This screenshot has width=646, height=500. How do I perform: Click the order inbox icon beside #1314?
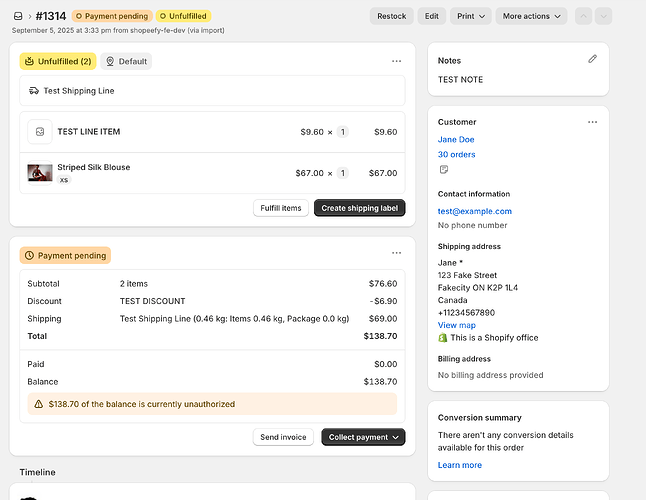point(18,16)
